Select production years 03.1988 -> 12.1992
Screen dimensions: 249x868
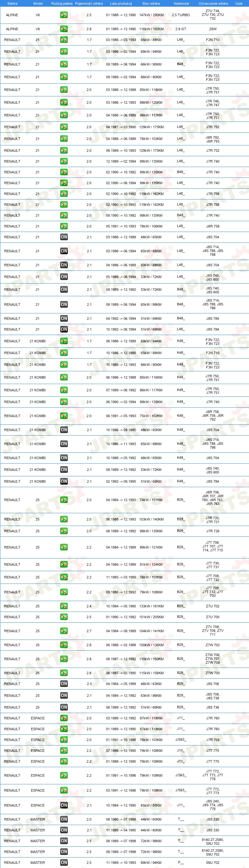pyautogui.click(x=121, y=718)
